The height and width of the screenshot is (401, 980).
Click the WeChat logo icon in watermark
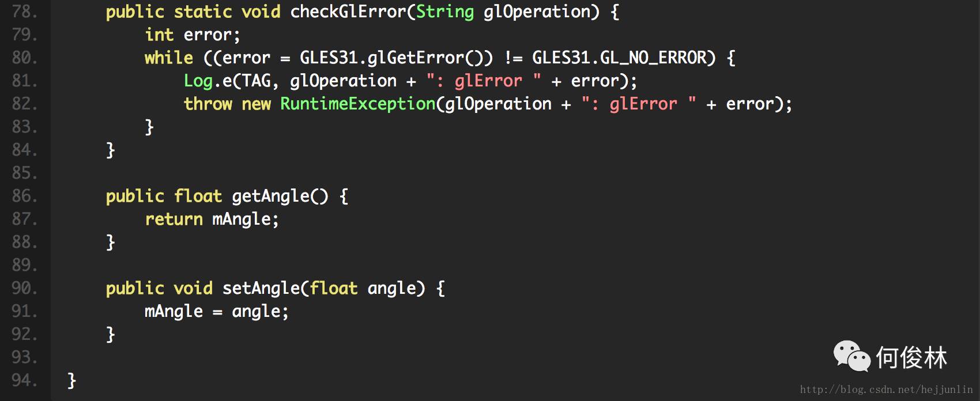[851, 356]
